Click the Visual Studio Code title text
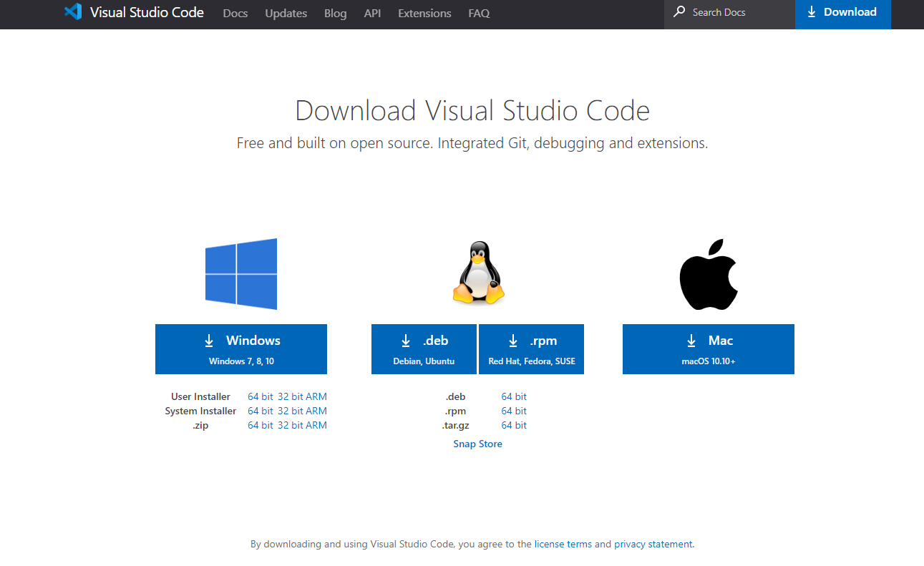The width and height of the screenshot is (924, 566). 147,12
